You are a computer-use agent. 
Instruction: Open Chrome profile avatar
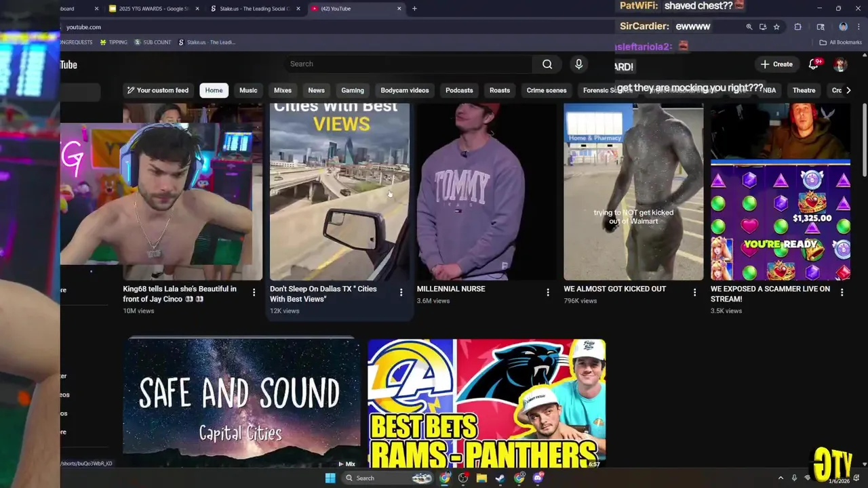click(843, 27)
